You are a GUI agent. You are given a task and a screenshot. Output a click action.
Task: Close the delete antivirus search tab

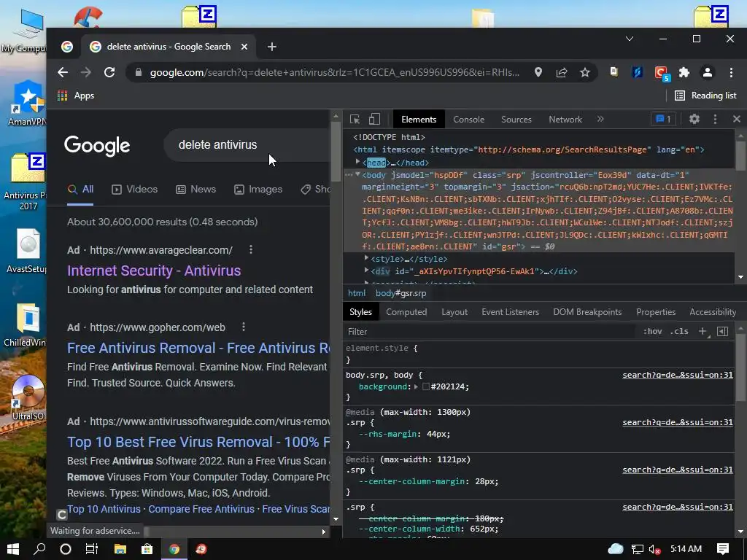(x=244, y=47)
